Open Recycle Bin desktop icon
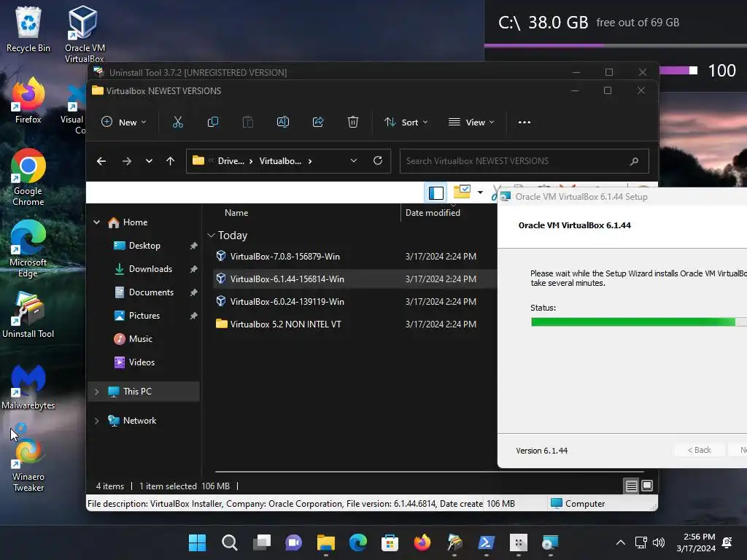 pyautogui.click(x=28, y=29)
